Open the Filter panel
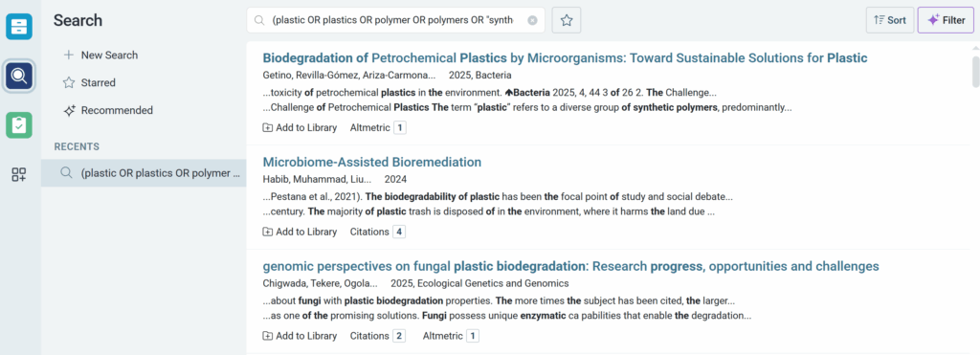This screenshot has height=355, width=980. click(x=946, y=20)
